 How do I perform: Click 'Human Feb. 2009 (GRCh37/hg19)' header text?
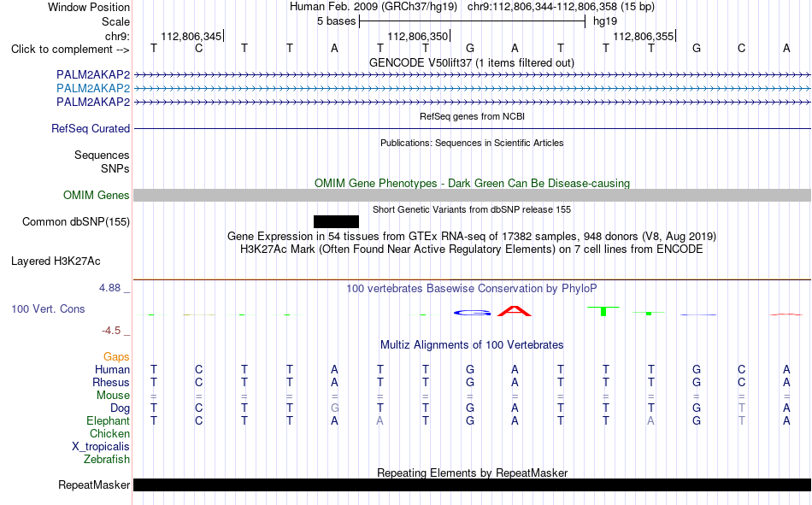pyautogui.click(x=374, y=7)
